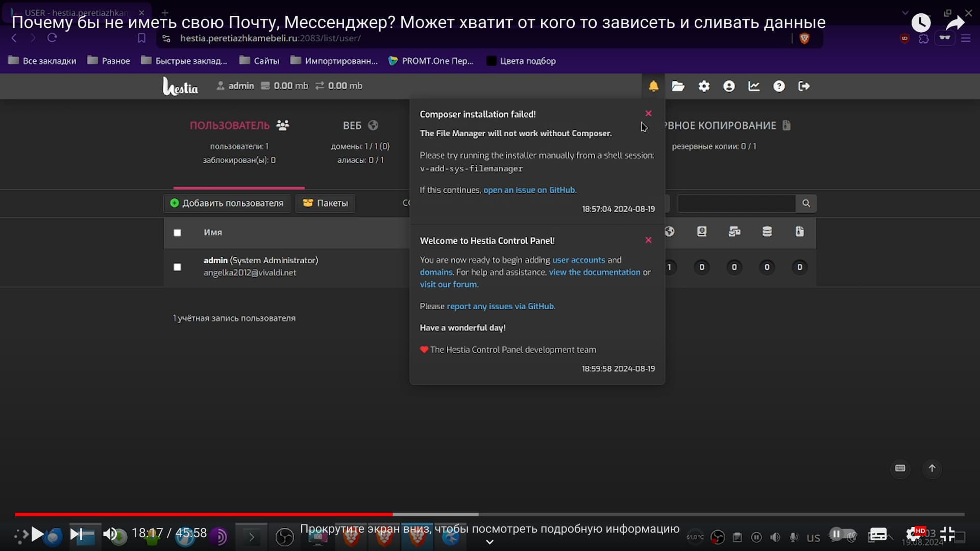Open YouTube player settings gear

pyautogui.click(x=913, y=535)
